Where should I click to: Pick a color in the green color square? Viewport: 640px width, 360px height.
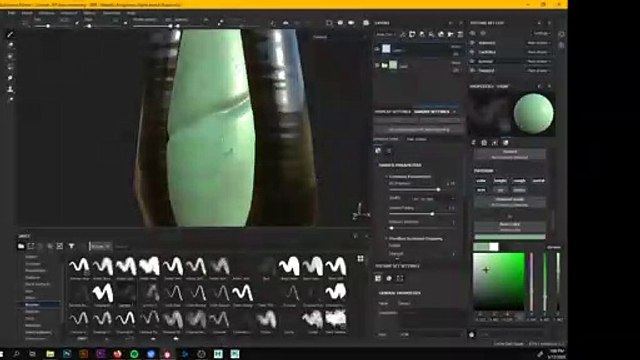click(x=498, y=281)
